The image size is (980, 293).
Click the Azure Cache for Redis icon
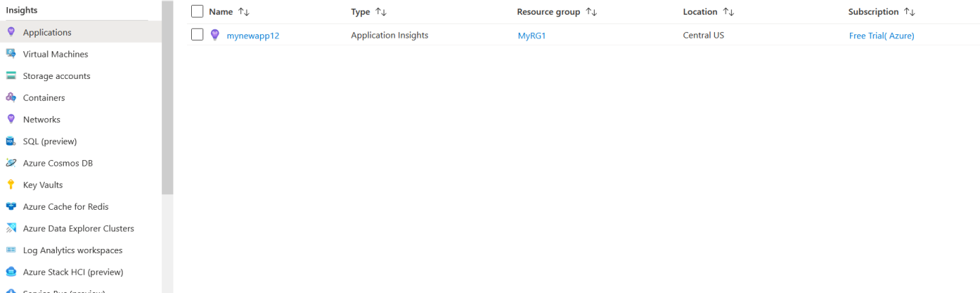pyautogui.click(x=11, y=207)
